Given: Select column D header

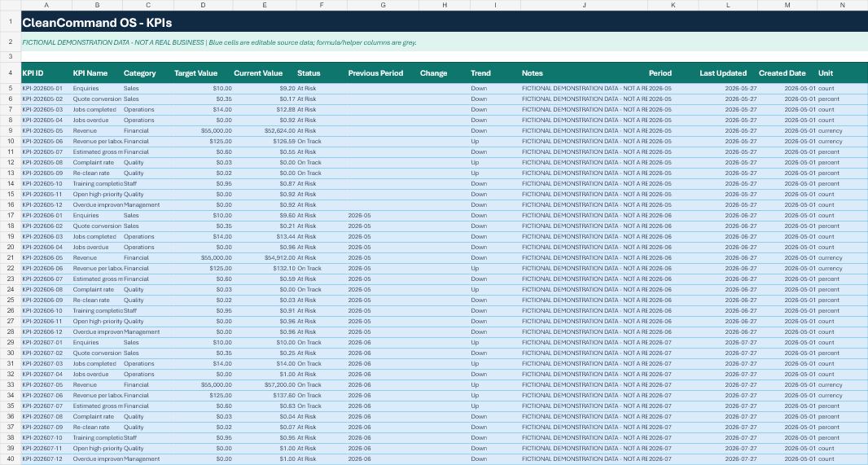Looking at the screenshot, I should 204,5.
